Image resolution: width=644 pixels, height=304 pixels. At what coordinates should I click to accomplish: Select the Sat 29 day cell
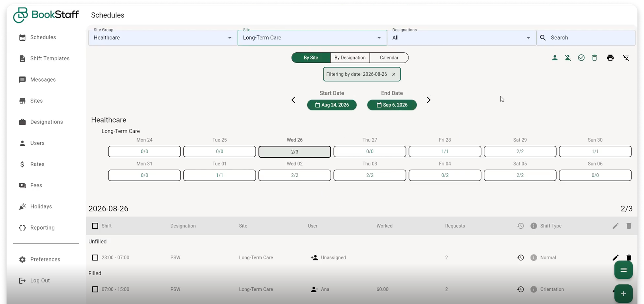click(x=520, y=151)
